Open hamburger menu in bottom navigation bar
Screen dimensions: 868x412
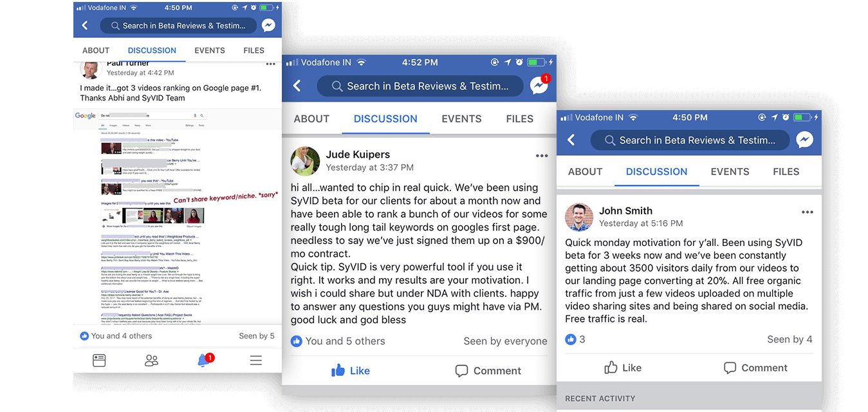click(256, 360)
